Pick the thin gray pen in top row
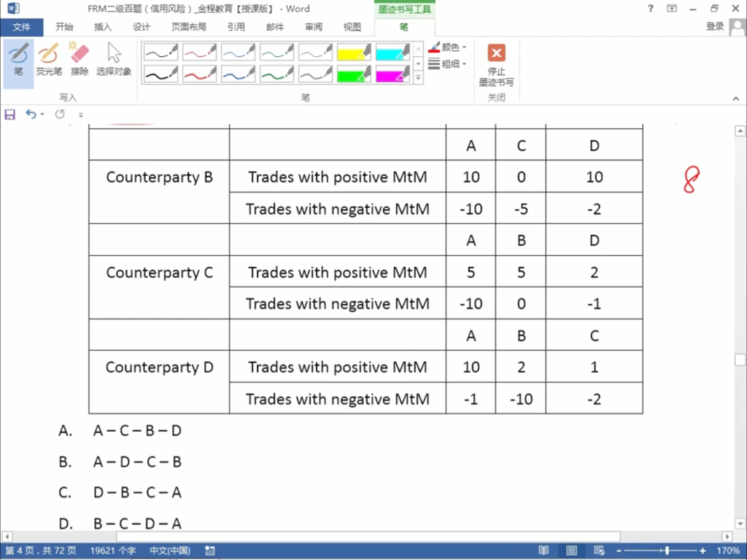Screen dimensions: 747x560 315,52
